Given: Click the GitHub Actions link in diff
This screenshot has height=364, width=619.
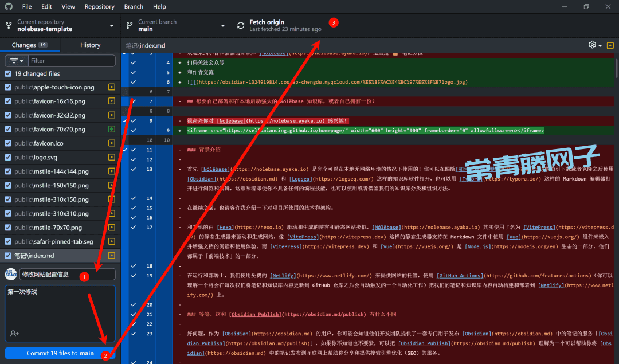Looking at the screenshot, I should click(460, 276).
